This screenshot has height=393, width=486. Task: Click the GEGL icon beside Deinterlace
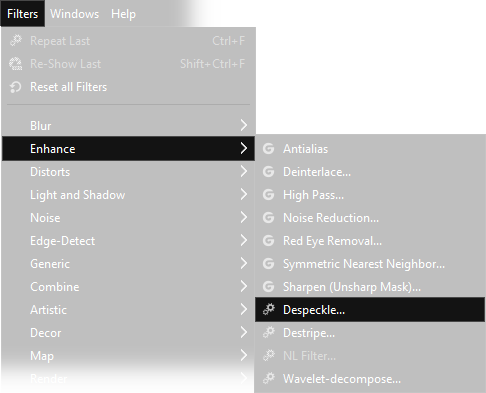tap(268, 172)
